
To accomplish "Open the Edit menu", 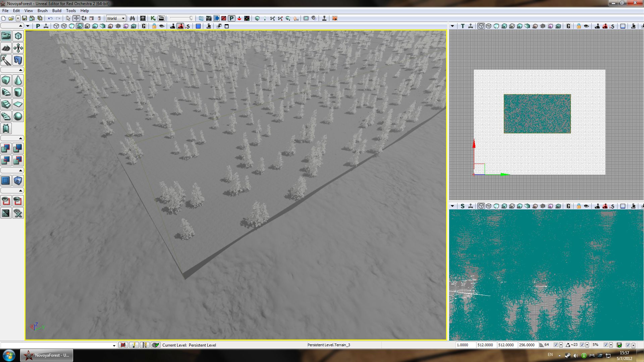I will click(16, 10).
